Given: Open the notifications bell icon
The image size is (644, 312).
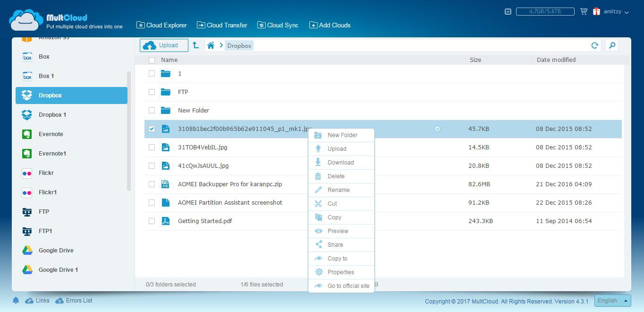Looking at the screenshot, I should pos(16,301).
